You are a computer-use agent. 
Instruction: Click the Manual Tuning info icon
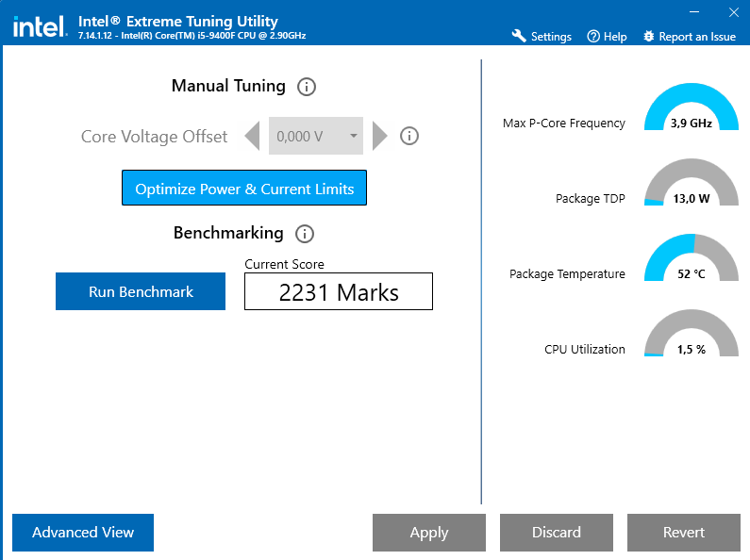pos(307,87)
